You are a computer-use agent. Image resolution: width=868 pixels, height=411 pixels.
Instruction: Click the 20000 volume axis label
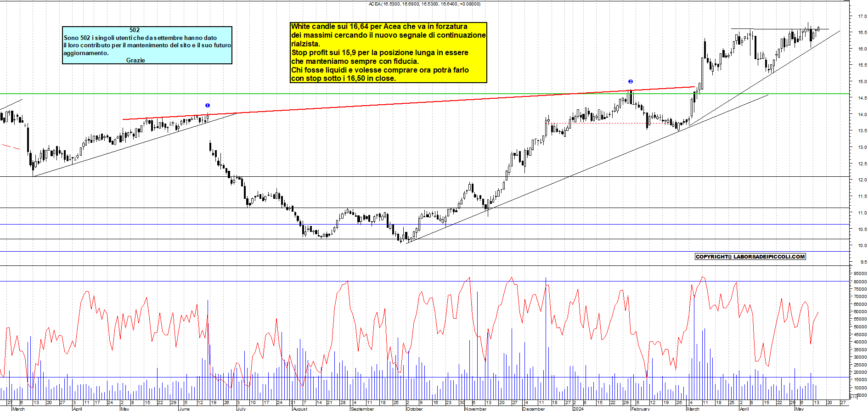[x=860, y=372]
